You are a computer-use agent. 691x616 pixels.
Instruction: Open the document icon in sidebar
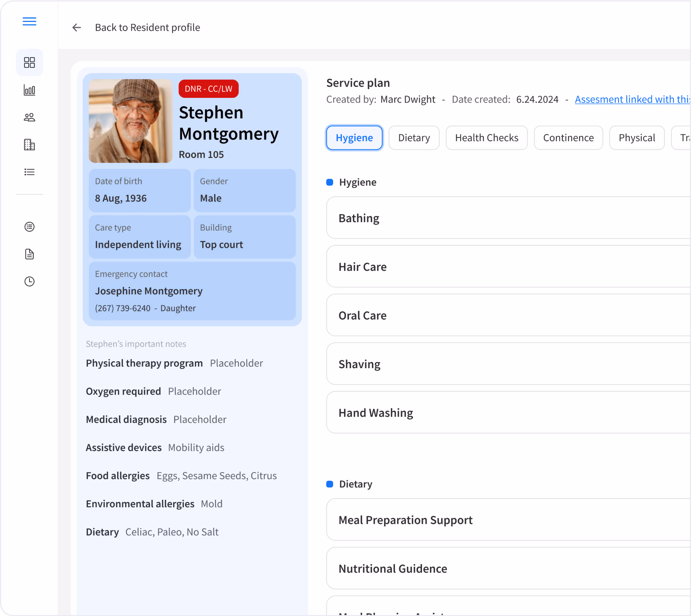[29, 254]
